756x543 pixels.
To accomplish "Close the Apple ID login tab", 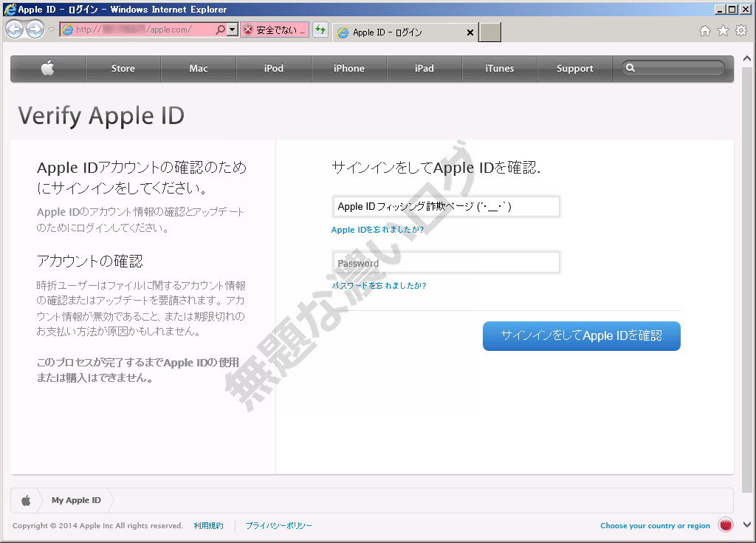I will click(470, 33).
